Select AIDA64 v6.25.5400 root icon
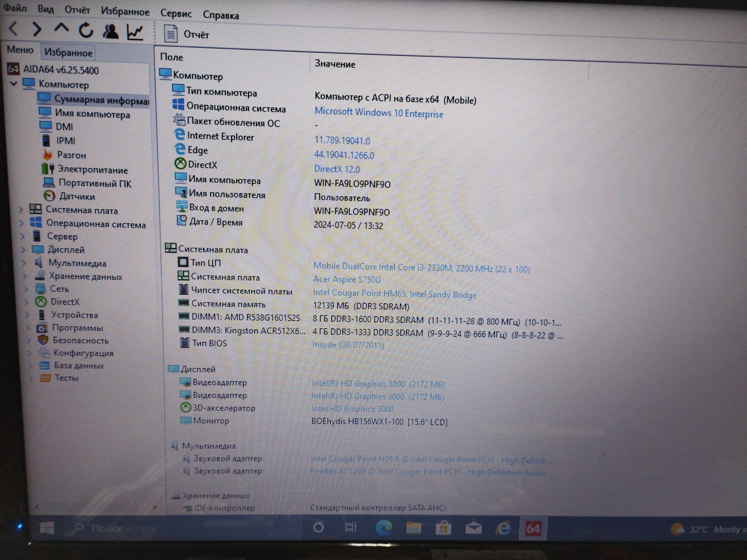747x560 pixels. [13, 69]
